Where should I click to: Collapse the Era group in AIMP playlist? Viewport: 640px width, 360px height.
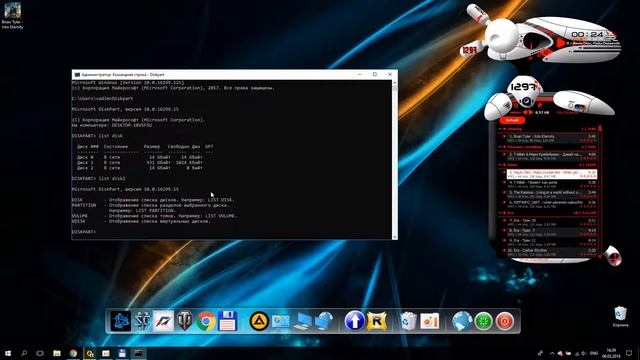[x=500, y=213]
